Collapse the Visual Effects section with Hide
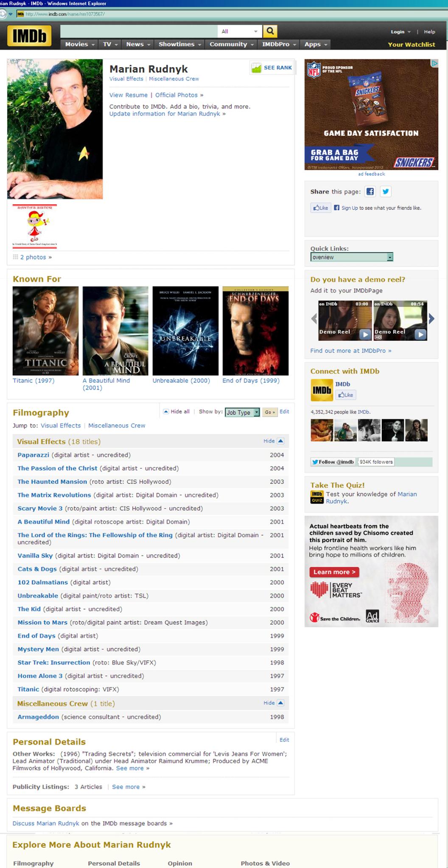Screen dimensions: 448x868 coord(273,441)
